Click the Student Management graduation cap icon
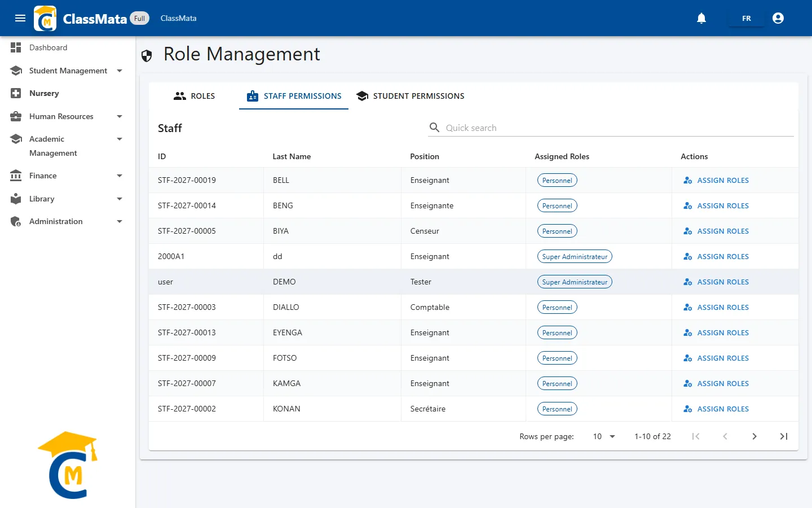The height and width of the screenshot is (508, 812). point(16,71)
